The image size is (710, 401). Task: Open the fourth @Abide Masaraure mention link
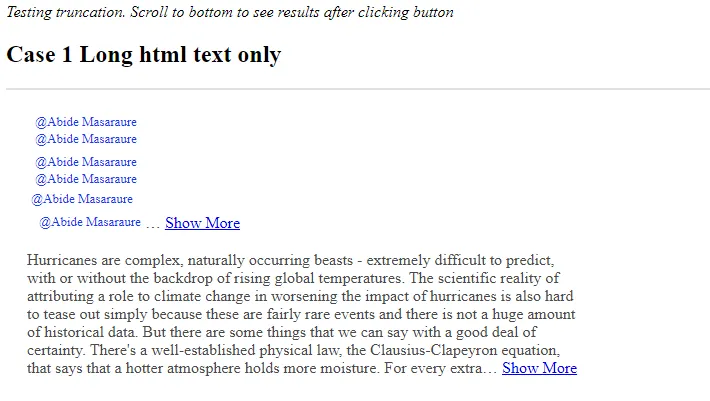86,179
